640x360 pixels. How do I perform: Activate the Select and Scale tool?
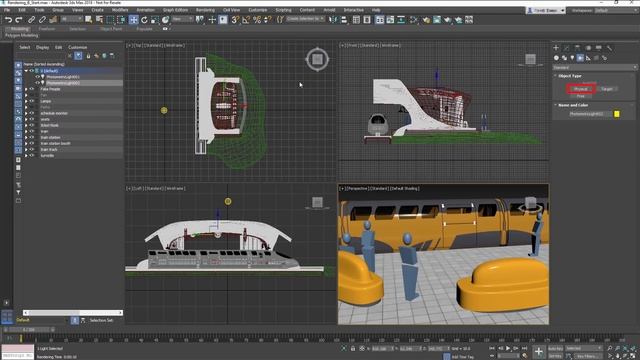[155, 20]
